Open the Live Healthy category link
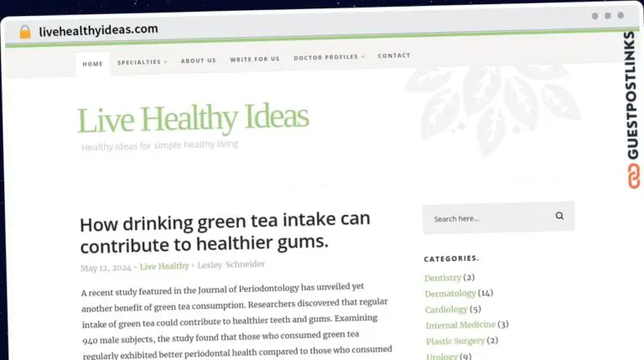 click(164, 266)
